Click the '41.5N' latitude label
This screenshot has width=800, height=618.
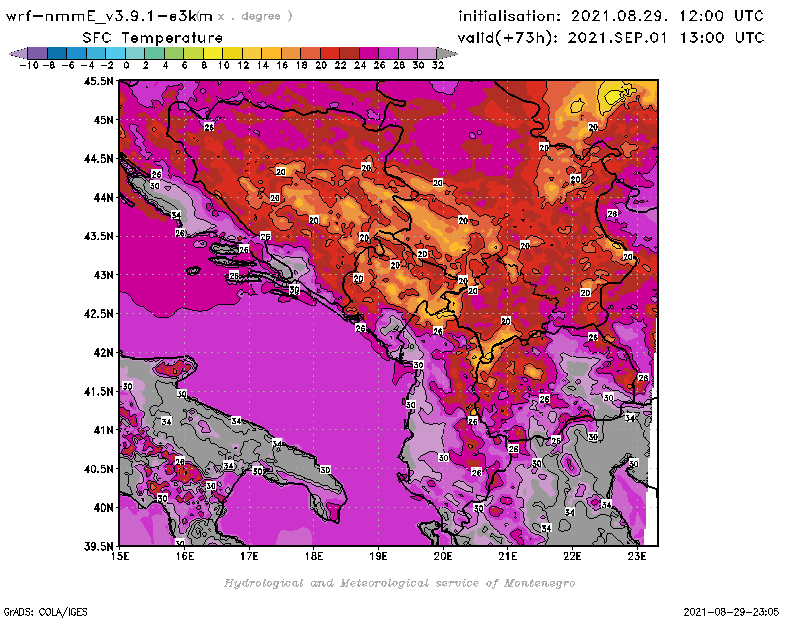99,391
